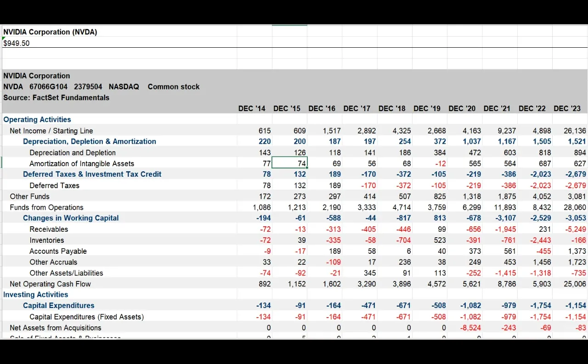Select the "Operating Activities" section heading
This screenshot has width=588, height=364.
click(37, 119)
